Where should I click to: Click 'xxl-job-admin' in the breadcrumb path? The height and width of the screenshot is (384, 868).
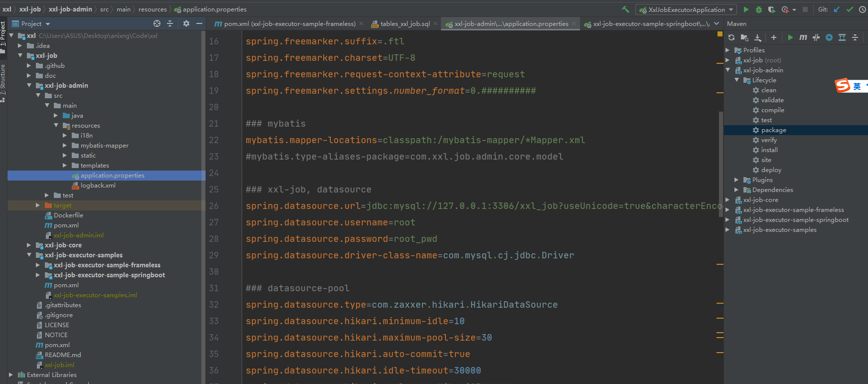pyautogui.click(x=70, y=9)
